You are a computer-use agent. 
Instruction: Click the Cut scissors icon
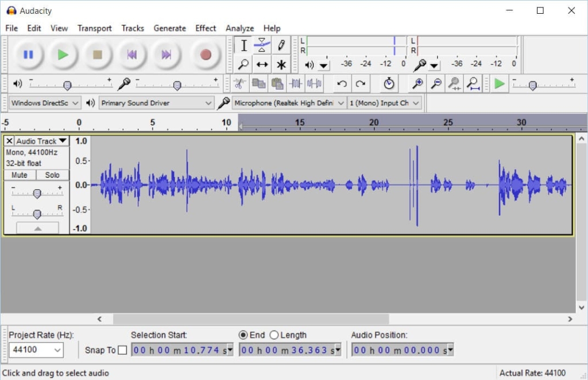[240, 84]
